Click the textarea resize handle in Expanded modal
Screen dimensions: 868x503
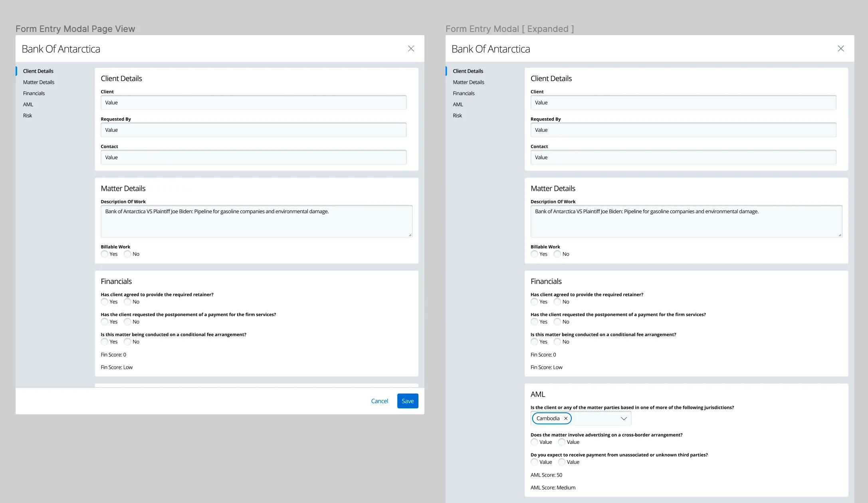click(840, 235)
